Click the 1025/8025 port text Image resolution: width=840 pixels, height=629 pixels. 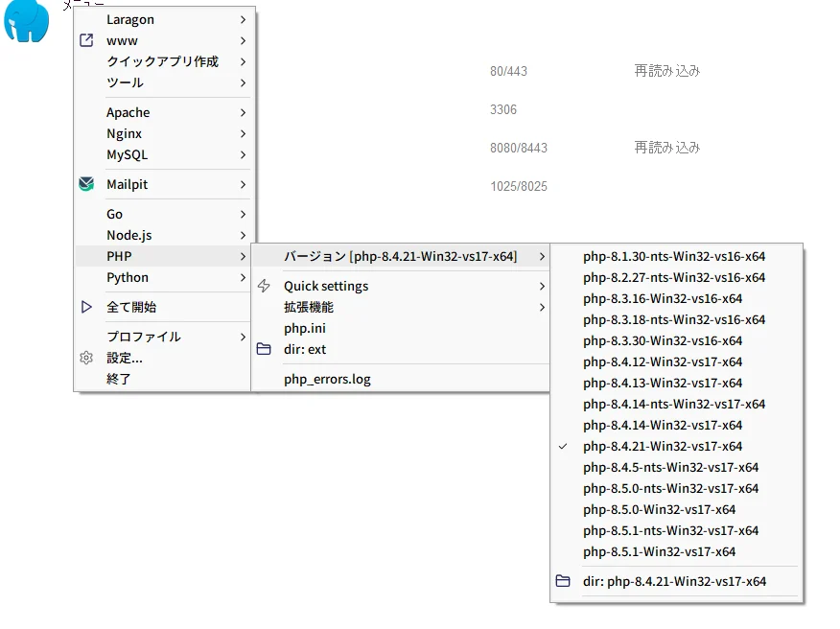(519, 186)
